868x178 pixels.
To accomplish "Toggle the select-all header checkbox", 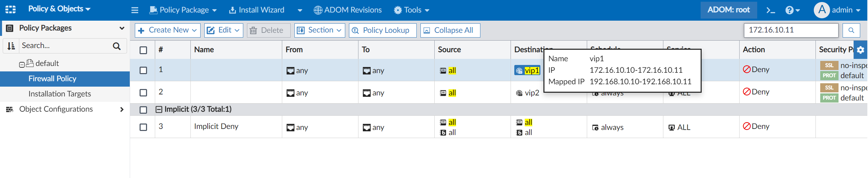I will click(x=143, y=50).
